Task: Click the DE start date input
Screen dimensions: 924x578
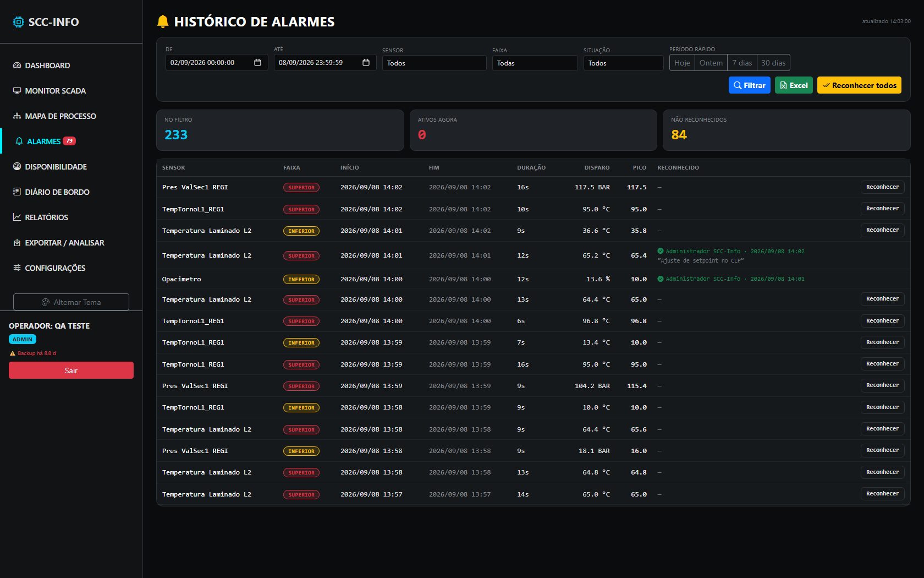Action: pos(216,63)
